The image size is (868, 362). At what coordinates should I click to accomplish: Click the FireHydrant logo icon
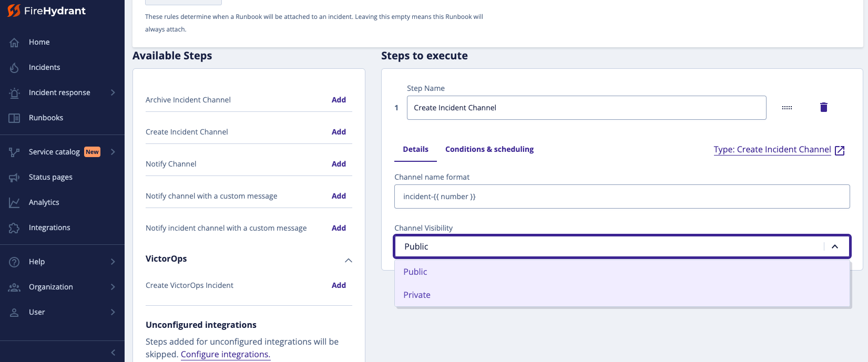[x=14, y=11]
